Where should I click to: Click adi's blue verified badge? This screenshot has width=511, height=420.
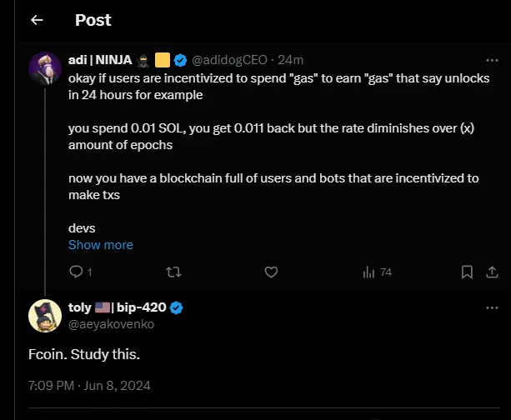click(180, 60)
